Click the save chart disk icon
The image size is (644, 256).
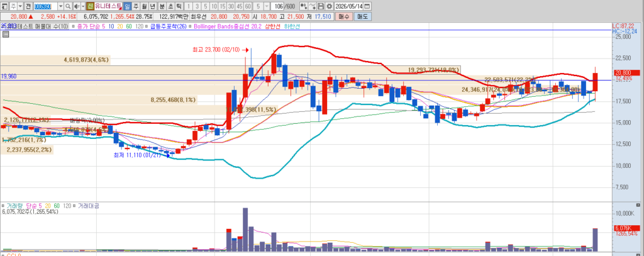coord(320,6)
